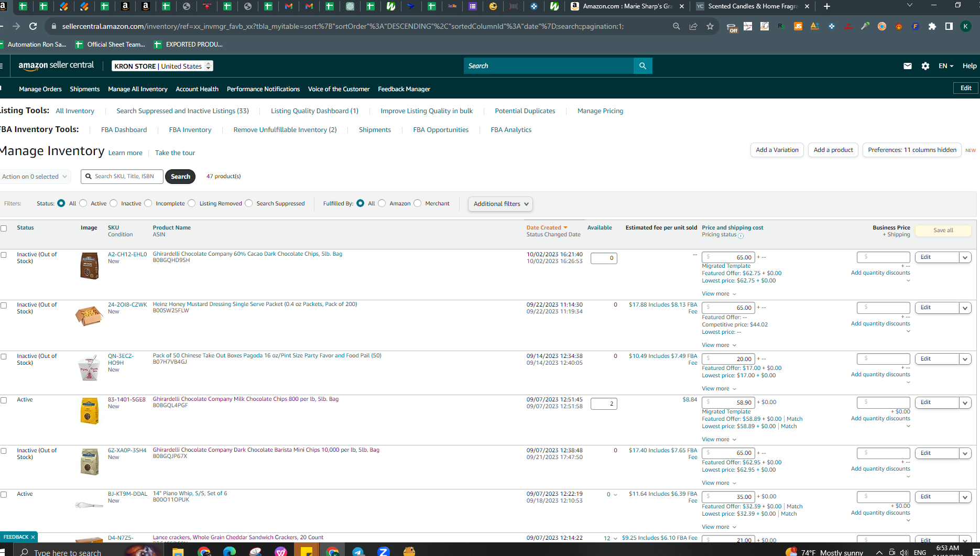The image size is (980, 556).
Task: Open Zoom from the taskbar
Action: tap(384, 551)
